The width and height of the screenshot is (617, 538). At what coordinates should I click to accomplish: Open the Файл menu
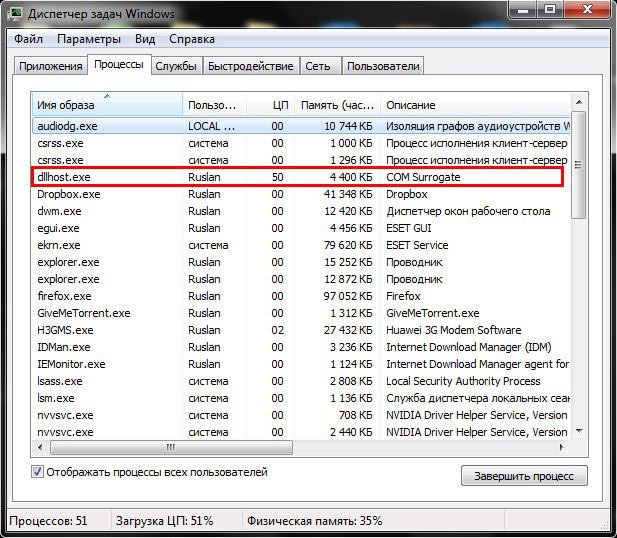point(28,39)
